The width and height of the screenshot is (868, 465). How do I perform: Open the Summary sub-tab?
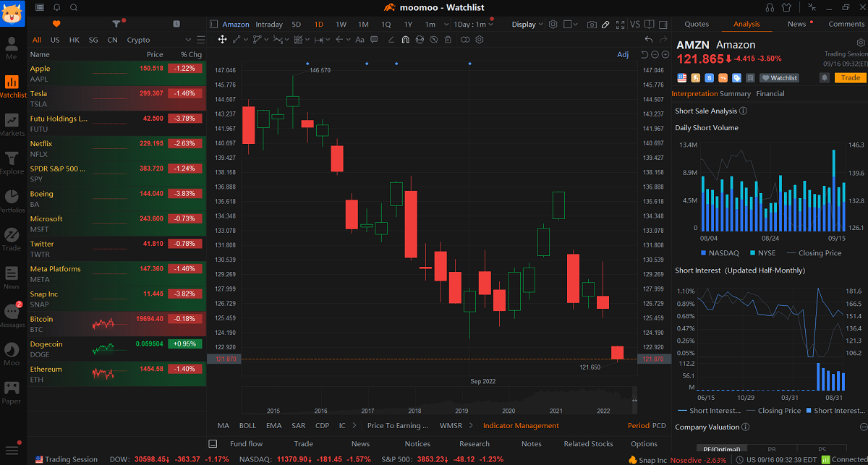point(736,94)
